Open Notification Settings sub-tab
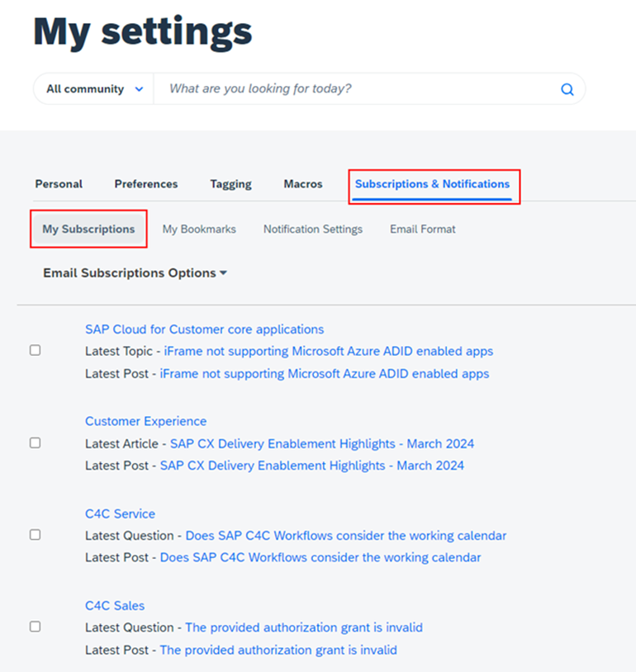This screenshot has height=672, width=636. coord(313,230)
